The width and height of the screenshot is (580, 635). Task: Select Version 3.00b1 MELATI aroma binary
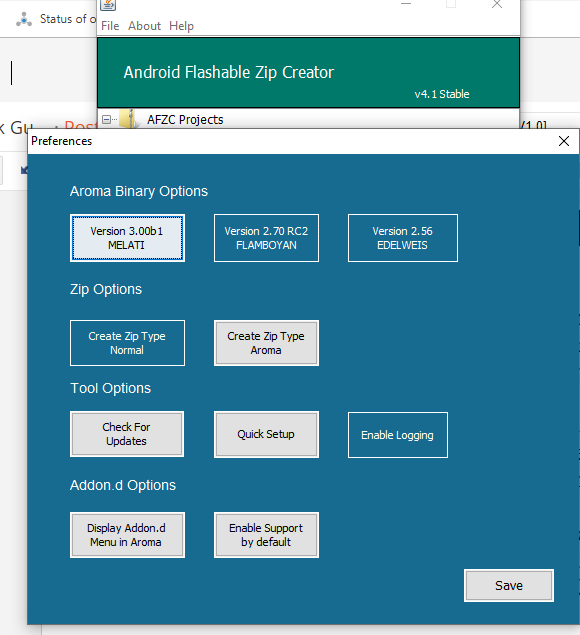click(127, 238)
